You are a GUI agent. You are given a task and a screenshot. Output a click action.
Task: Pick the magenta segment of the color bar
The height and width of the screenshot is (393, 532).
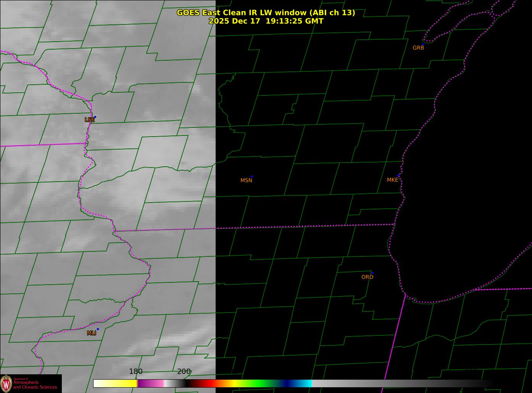tap(151, 383)
